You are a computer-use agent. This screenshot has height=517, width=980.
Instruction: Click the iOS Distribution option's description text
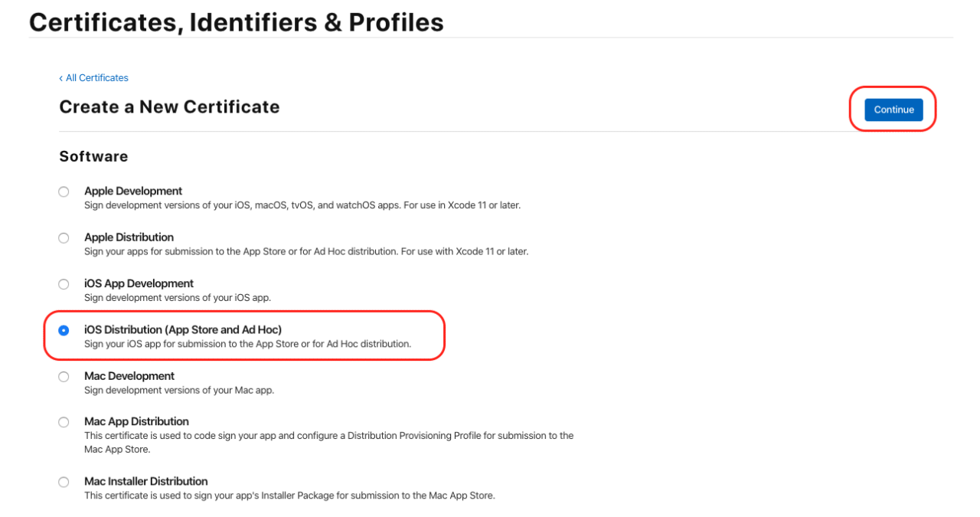pyautogui.click(x=247, y=343)
